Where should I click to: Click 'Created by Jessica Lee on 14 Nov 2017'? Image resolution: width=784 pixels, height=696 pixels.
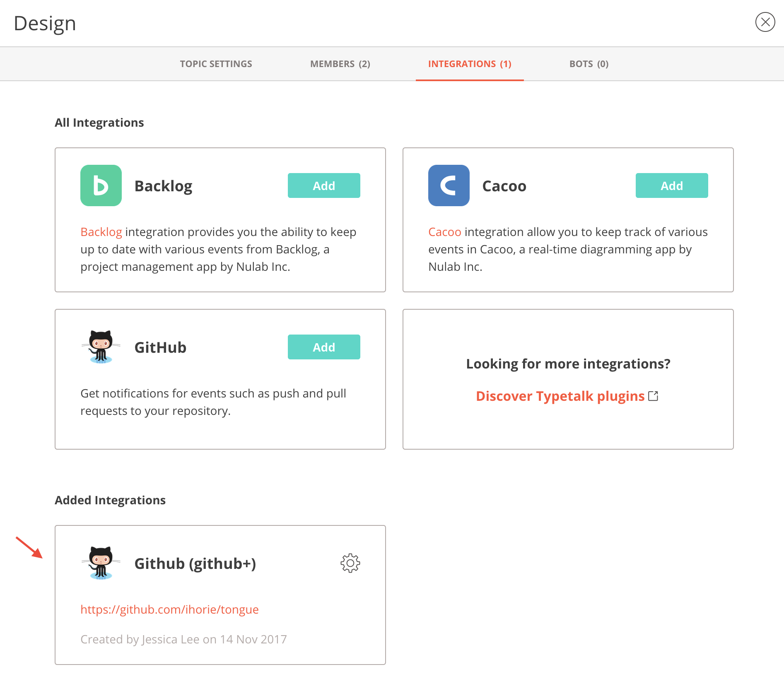183,639
